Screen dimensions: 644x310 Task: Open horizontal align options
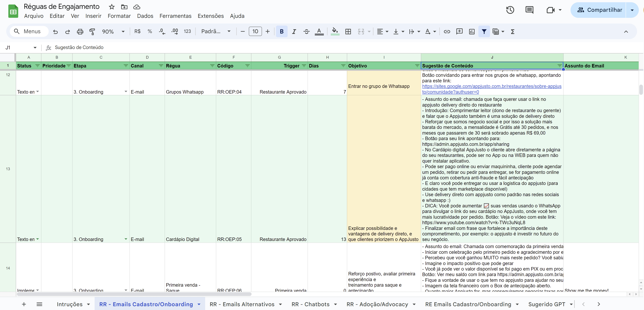tap(383, 31)
